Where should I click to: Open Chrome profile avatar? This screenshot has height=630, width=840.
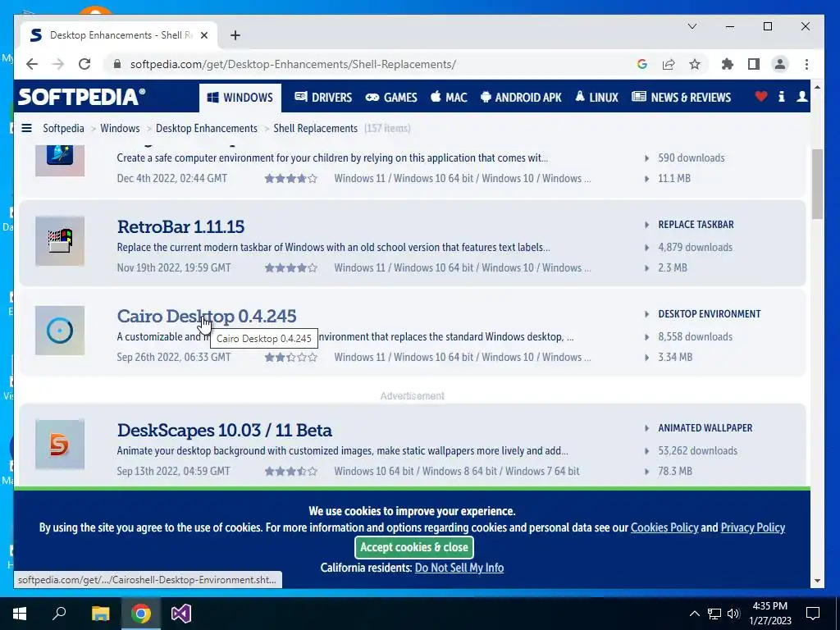[x=780, y=64]
